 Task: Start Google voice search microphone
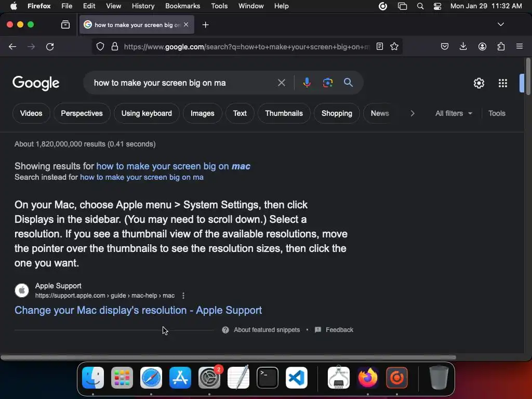[307, 83]
